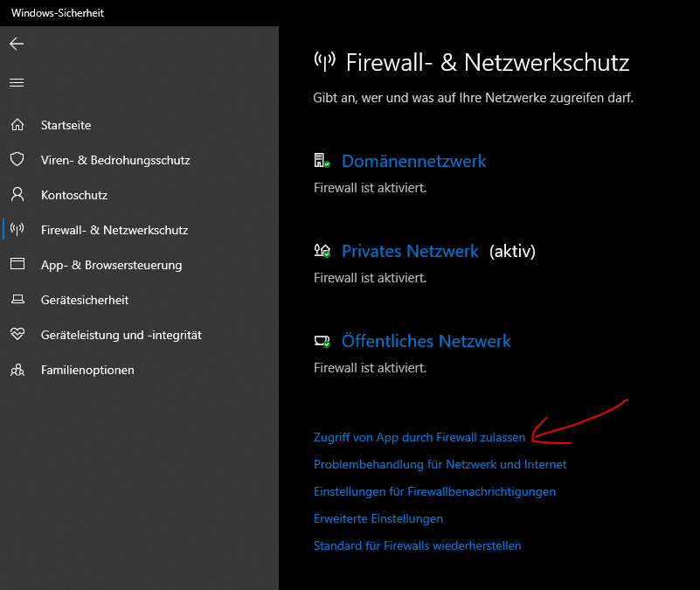Open Problembehandlung für Netzwerk und Internet
The width and height of the screenshot is (700, 590).
440,464
